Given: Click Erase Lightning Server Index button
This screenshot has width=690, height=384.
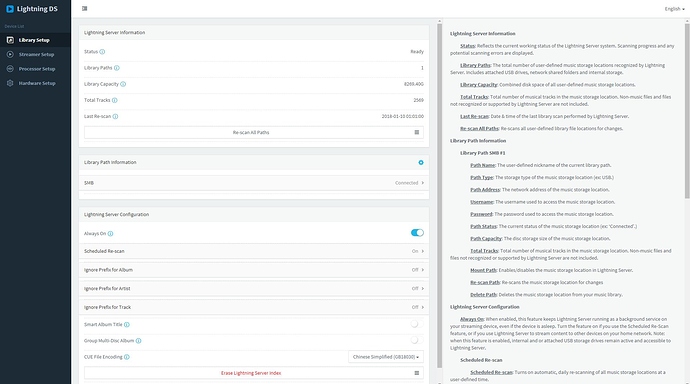Looking at the screenshot, I should (254, 373).
